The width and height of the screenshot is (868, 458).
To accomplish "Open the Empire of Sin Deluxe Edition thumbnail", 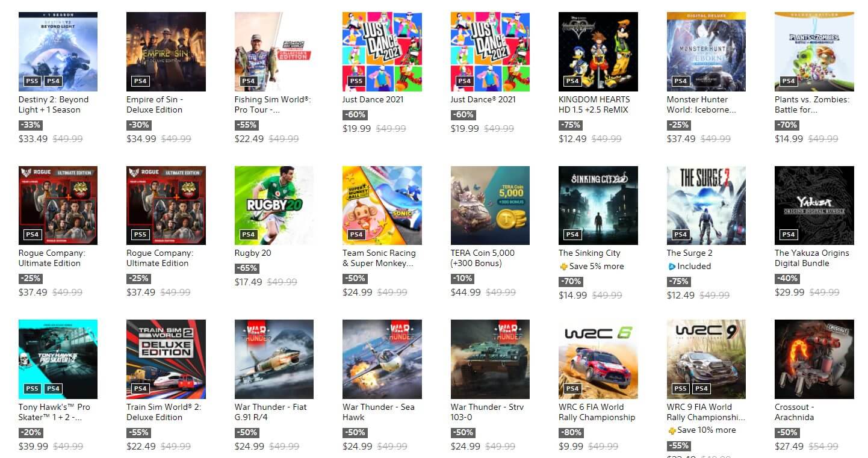I will pos(166,52).
